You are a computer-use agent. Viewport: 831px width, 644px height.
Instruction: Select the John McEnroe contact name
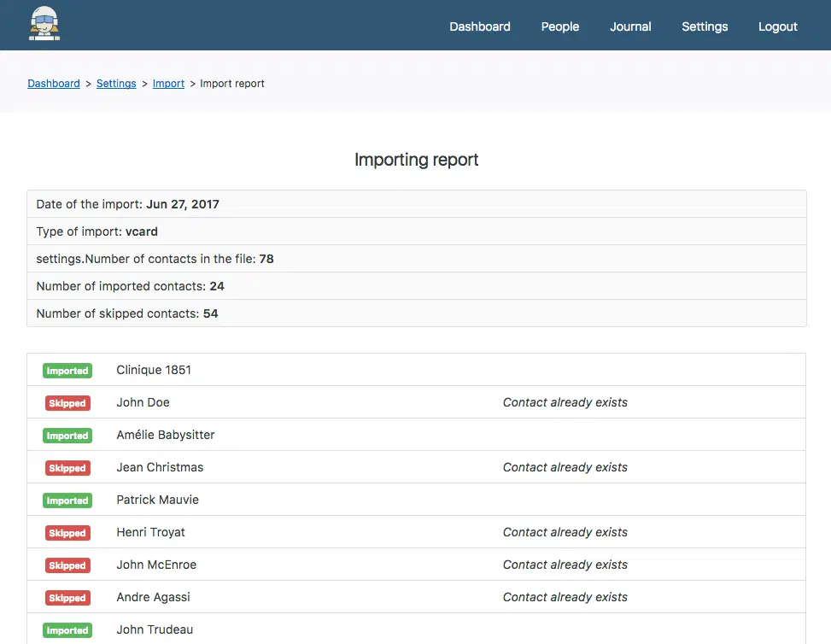(x=156, y=565)
